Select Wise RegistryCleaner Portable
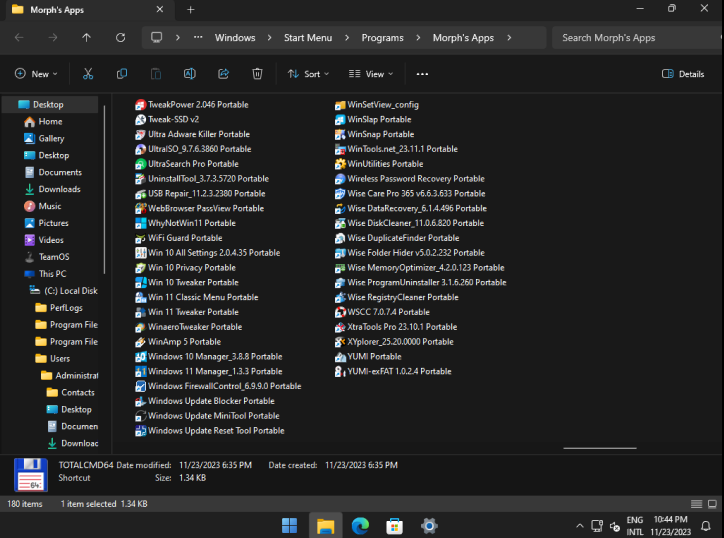Viewport: 724px width, 538px height. pyautogui.click(x=397, y=297)
